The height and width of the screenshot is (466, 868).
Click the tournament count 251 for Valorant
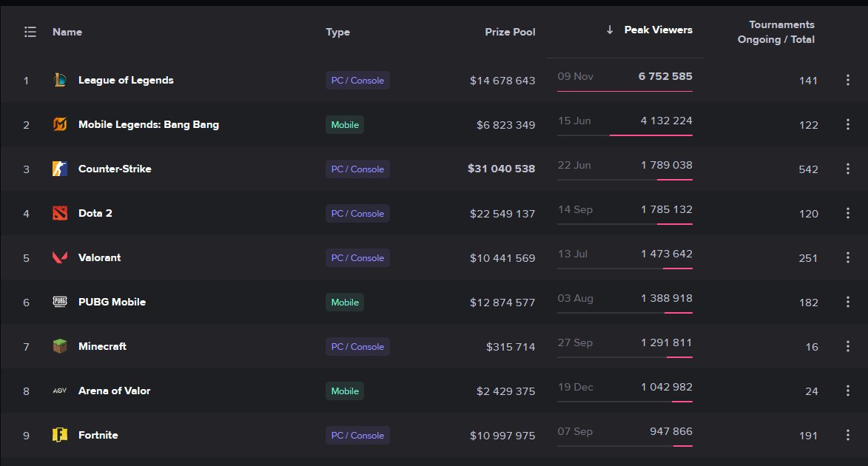click(808, 258)
